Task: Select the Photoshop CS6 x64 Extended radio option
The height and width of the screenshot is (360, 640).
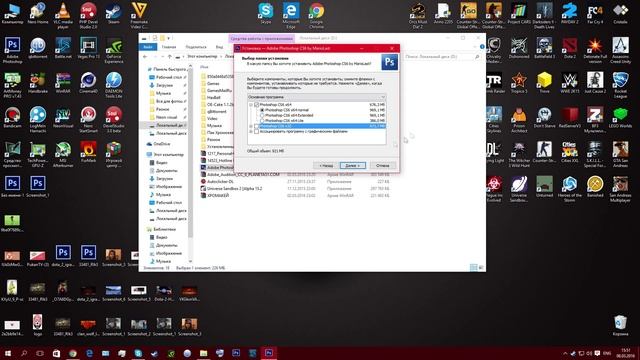Action: [262, 116]
